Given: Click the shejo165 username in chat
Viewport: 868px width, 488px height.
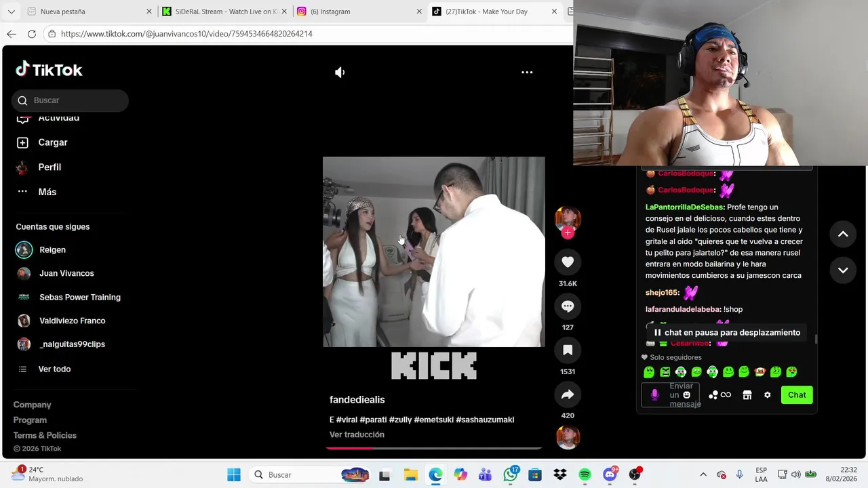Looking at the screenshot, I should pyautogui.click(x=662, y=293).
